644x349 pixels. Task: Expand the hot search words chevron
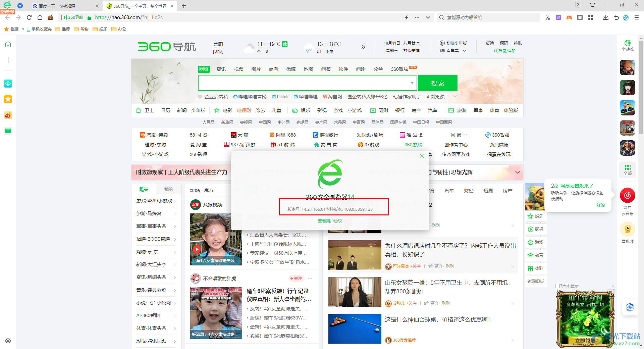pyautogui.click(x=454, y=97)
